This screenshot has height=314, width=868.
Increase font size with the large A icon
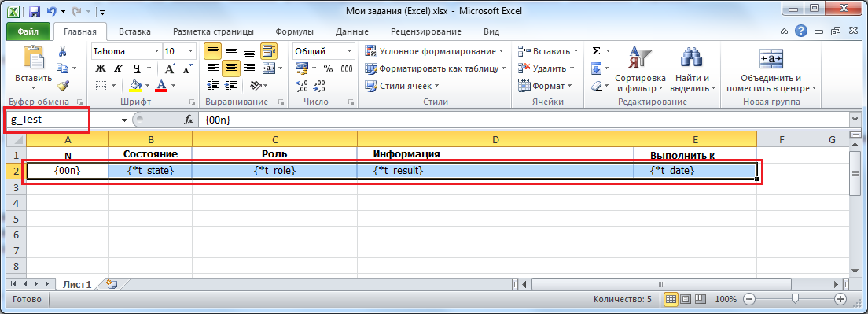pyautogui.click(x=171, y=68)
